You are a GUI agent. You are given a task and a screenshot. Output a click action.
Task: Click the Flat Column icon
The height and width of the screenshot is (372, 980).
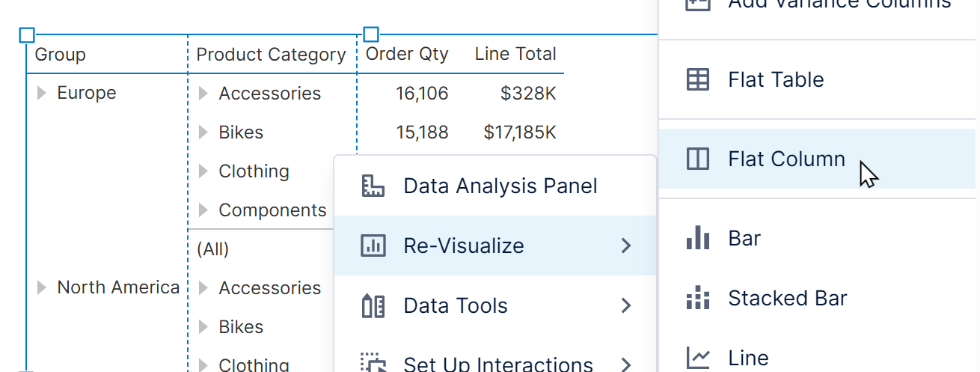click(x=698, y=159)
